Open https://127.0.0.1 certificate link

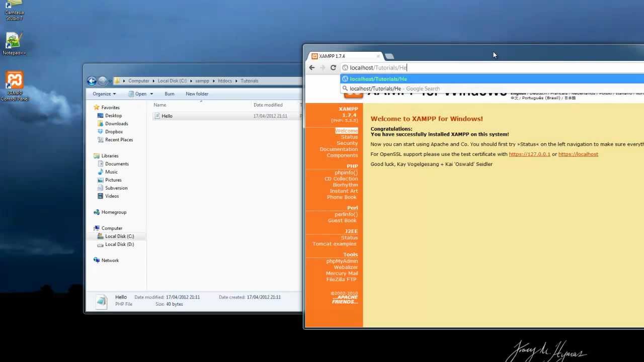click(x=529, y=154)
